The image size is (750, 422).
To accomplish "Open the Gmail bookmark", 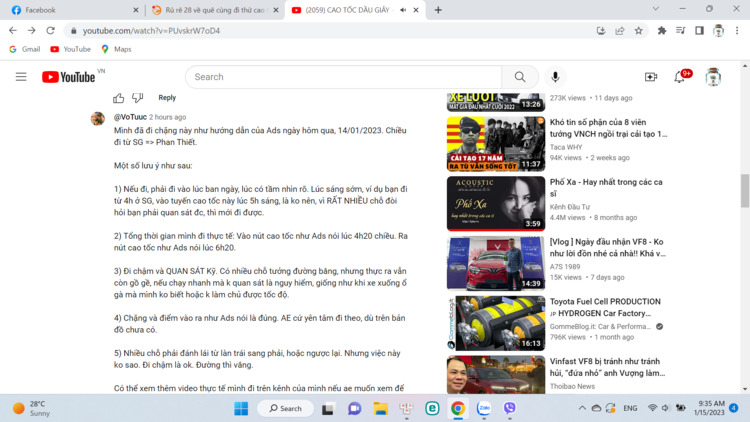I will tap(25, 49).
